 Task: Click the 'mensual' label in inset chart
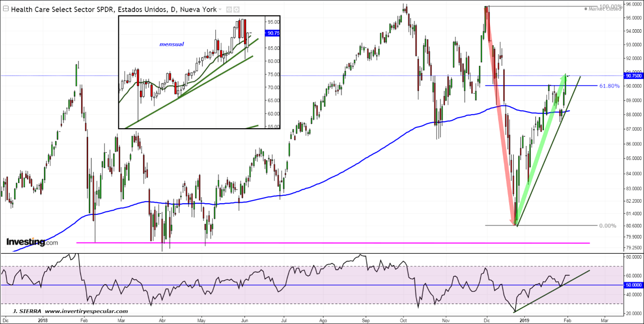click(x=172, y=44)
